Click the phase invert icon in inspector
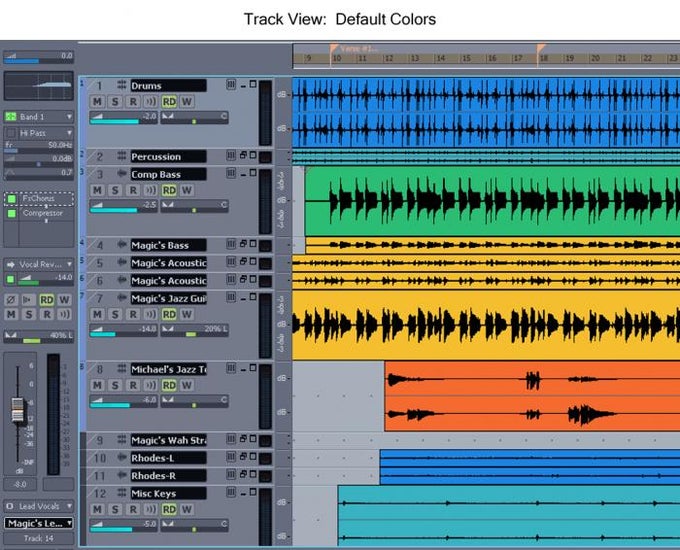Viewport: 680px width, 550px height. coord(11,300)
